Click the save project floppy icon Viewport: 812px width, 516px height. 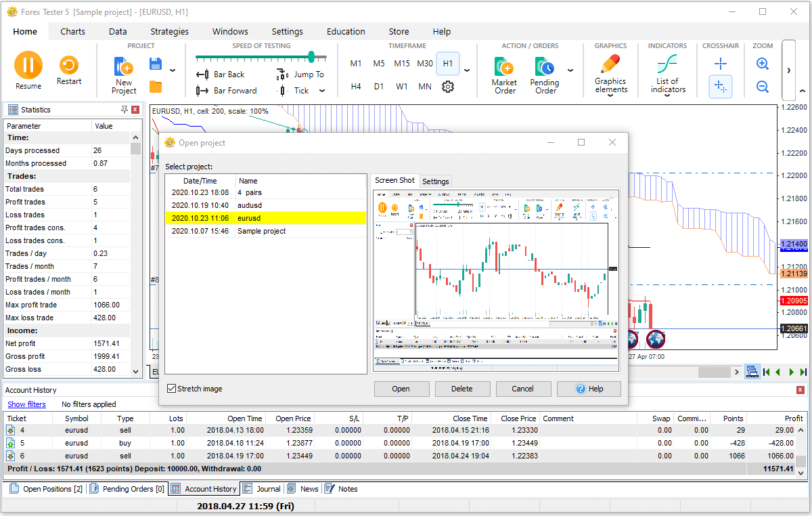[x=156, y=64]
